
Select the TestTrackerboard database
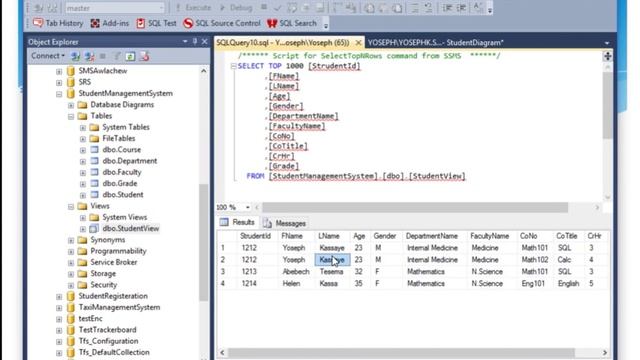pos(107,330)
